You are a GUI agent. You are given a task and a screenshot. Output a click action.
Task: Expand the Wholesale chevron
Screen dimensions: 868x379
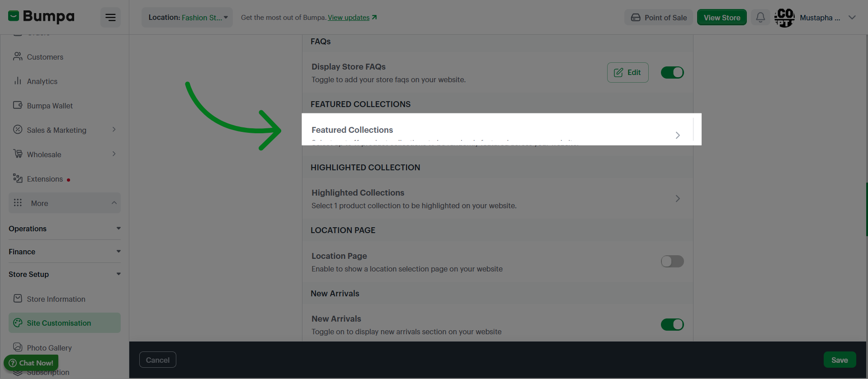click(114, 154)
